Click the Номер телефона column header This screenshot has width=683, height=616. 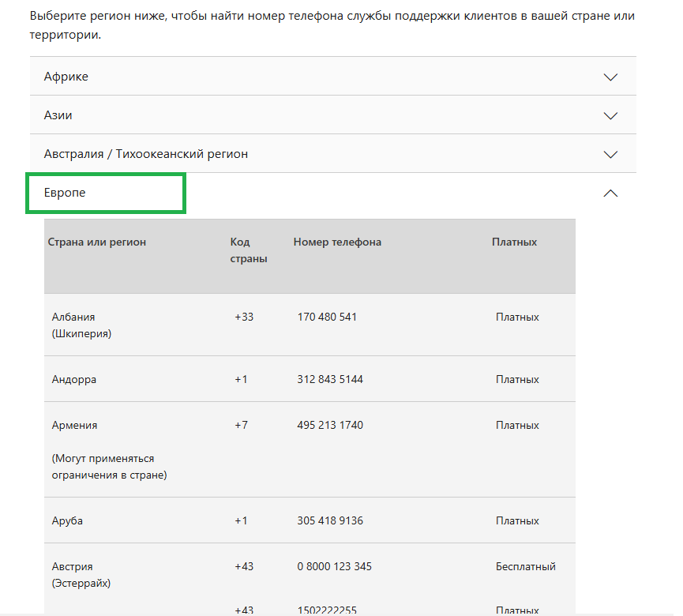coord(337,242)
